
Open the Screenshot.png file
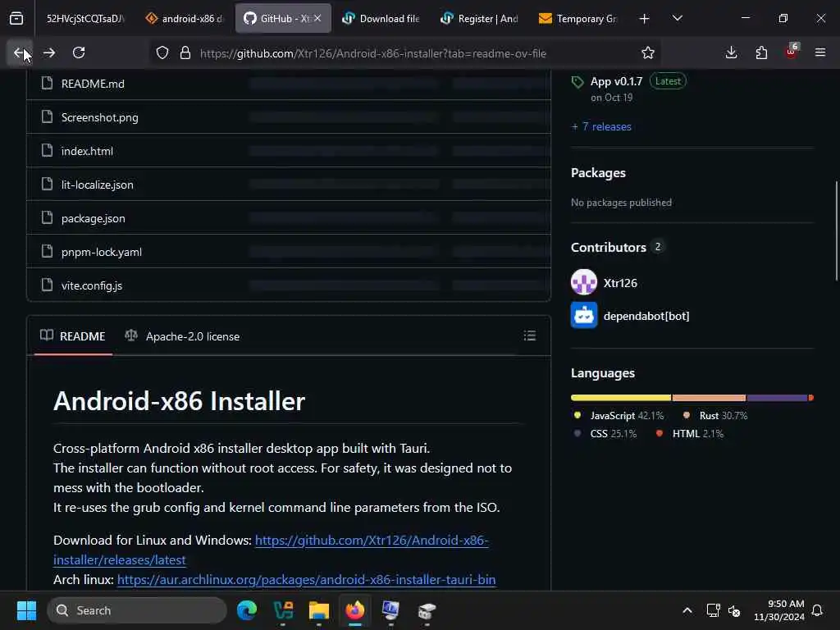(x=99, y=117)
